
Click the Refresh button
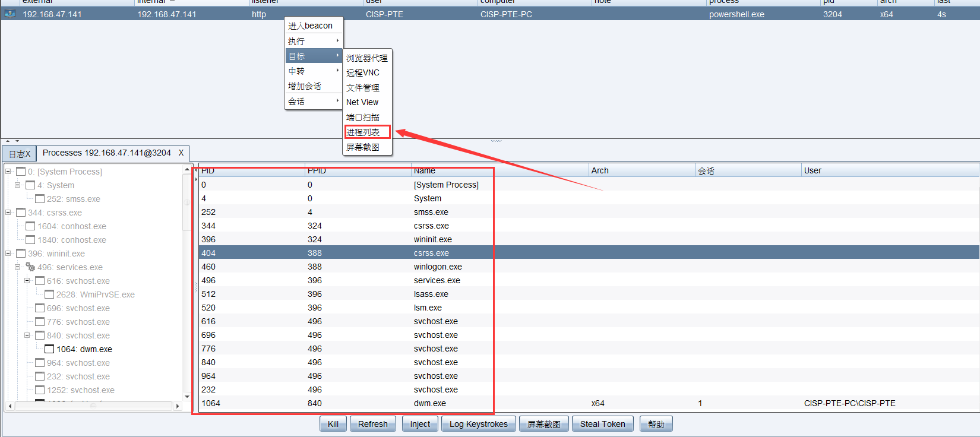[373, 424]
